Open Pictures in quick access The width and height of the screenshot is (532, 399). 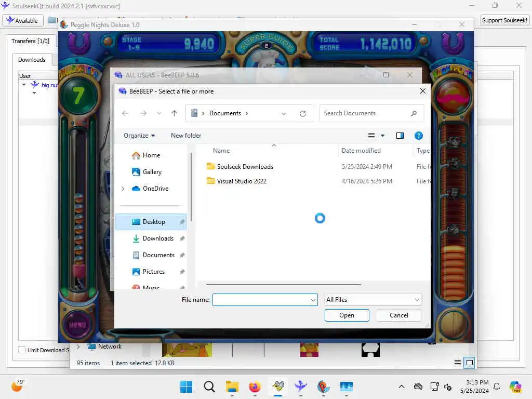pos(153,272)
